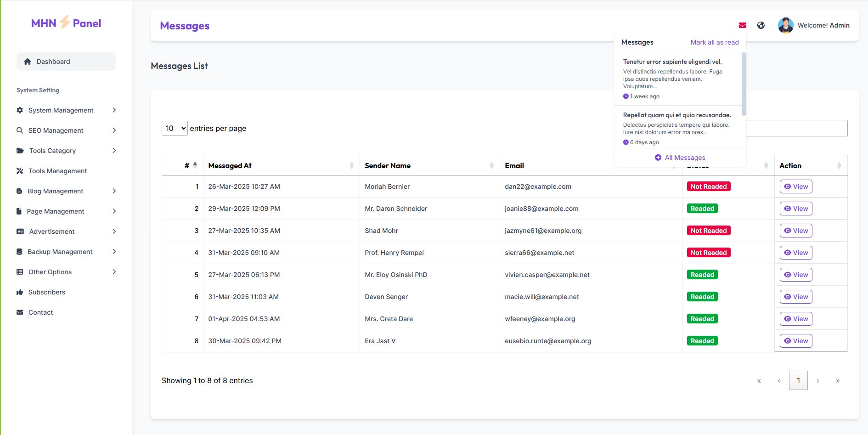Open Page Management in the sidebar
Viewport: 868px width, 435px height.
coord(56,211)
